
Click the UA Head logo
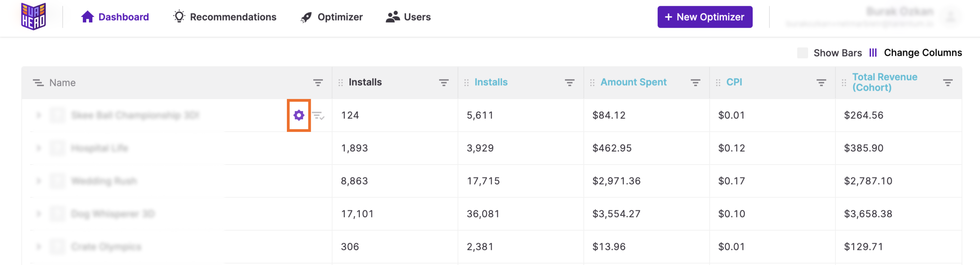tap(34, 16)
